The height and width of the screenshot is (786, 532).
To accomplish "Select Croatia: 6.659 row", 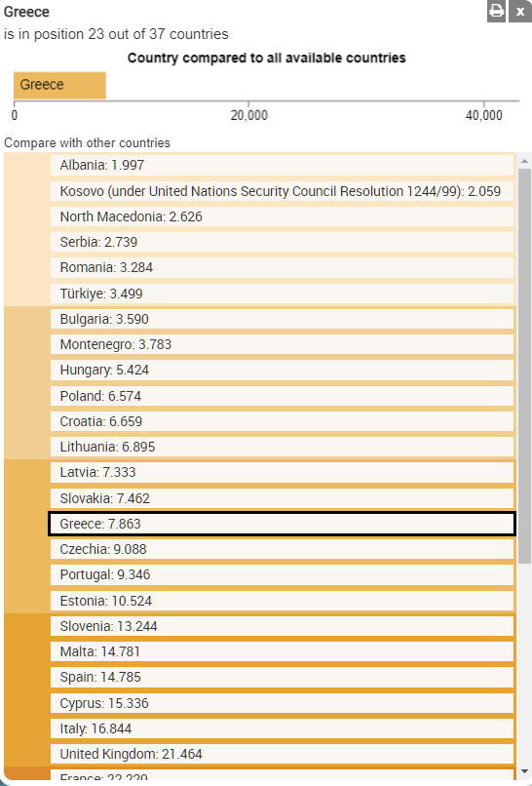I will 282,421.
